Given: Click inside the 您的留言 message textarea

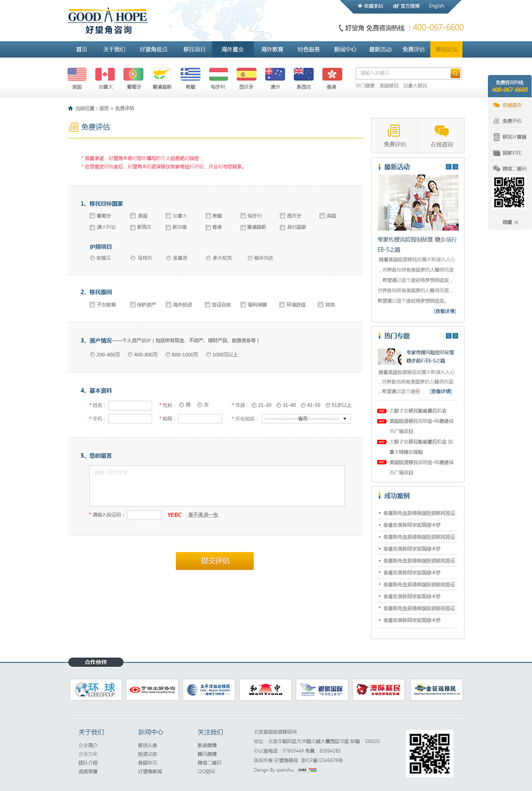Looking at the screenshot, I should click(x=217, y=486).
